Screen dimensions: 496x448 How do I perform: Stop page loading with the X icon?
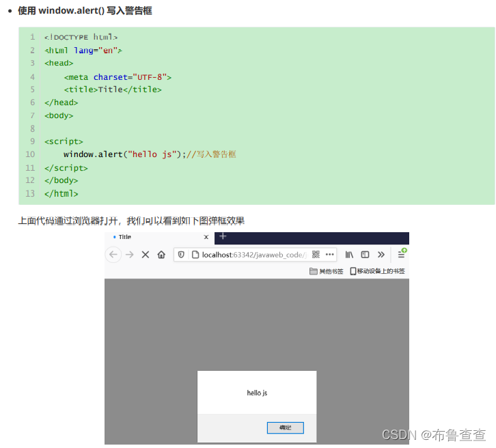coord(146,255)
